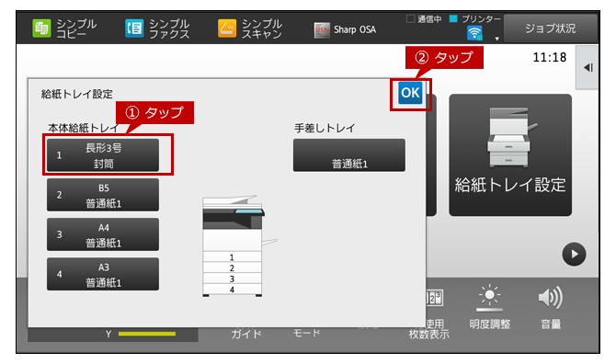This screenshot has height=364, width=616.
Task: Select tray 3 A4 普通紙1 button
Action: click(x=103, y=234)
